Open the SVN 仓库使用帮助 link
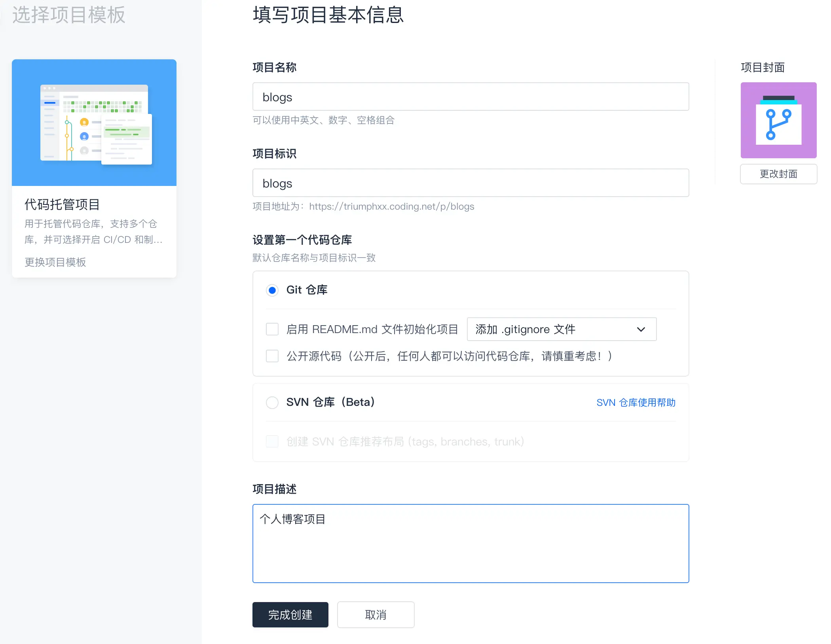Viewport: 831px width, 644px height. click(x=636, y=403)
